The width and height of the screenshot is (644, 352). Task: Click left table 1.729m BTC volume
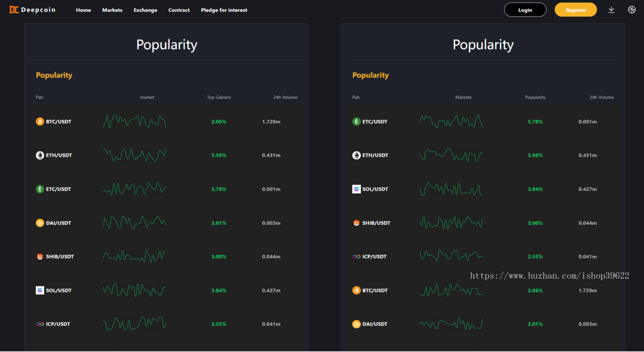[x=271, y=122]
